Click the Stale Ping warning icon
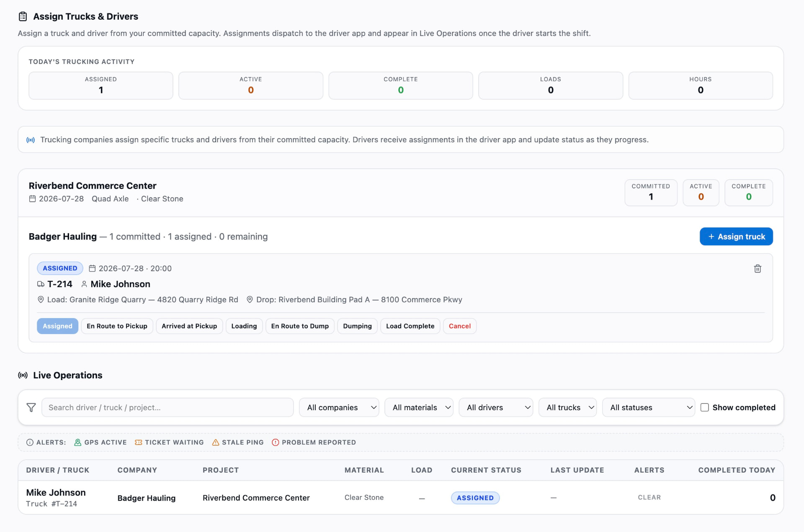This screenshot has width=804, height=532. click(216, 442)
